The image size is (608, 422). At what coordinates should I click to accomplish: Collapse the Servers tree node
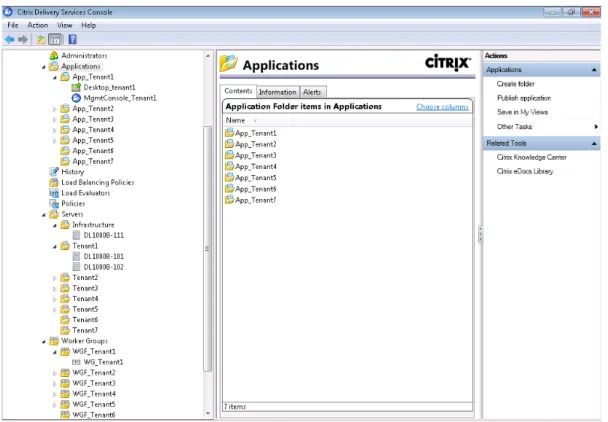pyautogui.click(x=44, y=214)
